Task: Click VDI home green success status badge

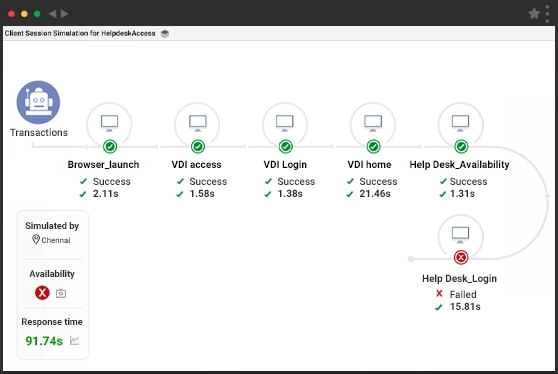Action: coord(373,146)
